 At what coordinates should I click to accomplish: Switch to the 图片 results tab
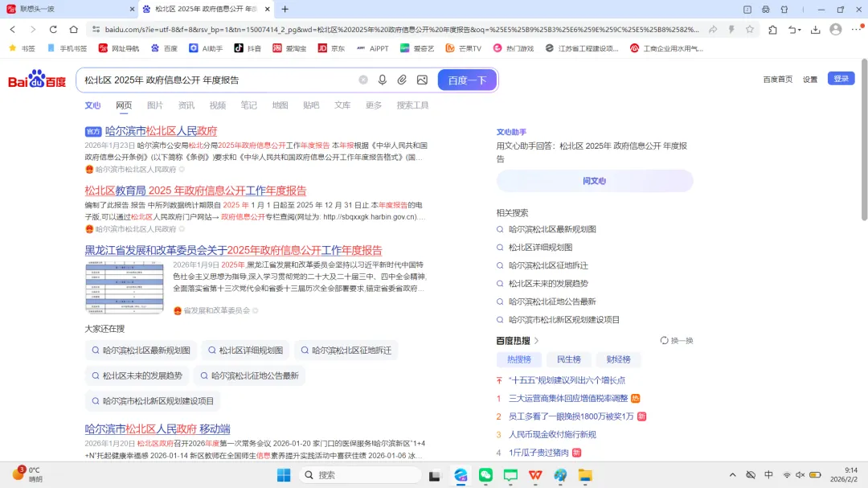[x=155, y=105]
